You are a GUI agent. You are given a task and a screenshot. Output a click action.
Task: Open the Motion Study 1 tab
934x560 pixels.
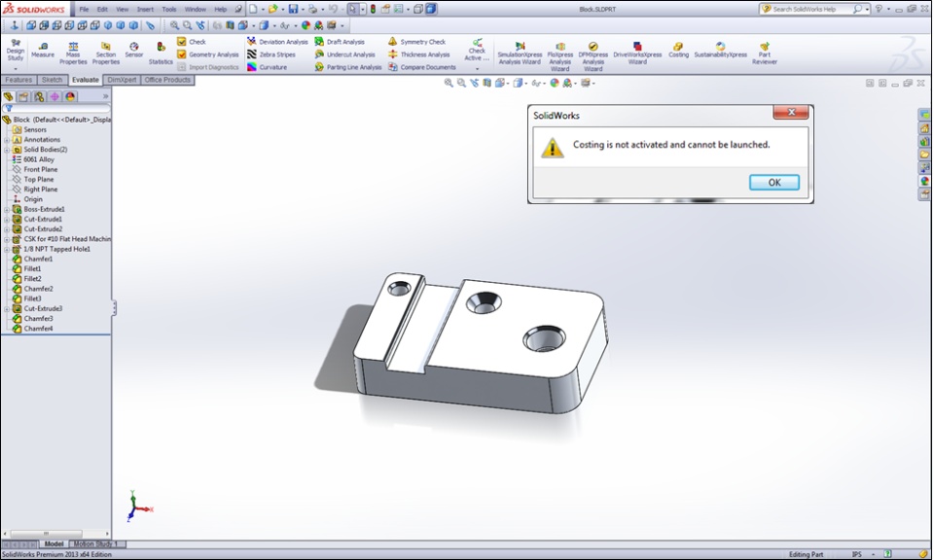[x=96, y=543]
